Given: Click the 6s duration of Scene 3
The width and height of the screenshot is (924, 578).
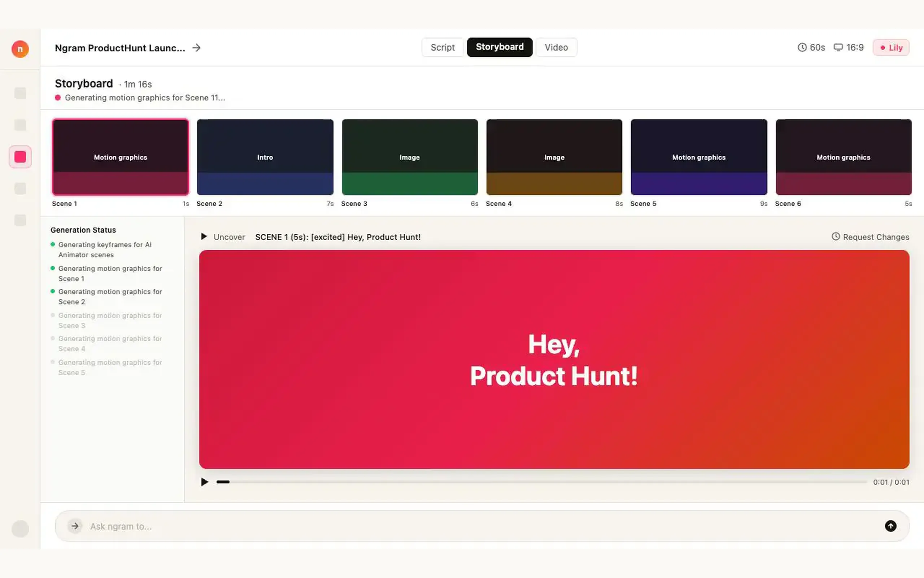Looking at the screenshot, I should (474, 204).
